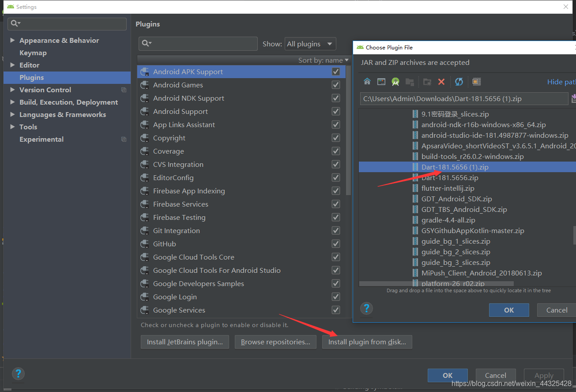The image size is (576, 392).
Task: Expand Languages & Frameworks section
Action: tap(12, 114)
